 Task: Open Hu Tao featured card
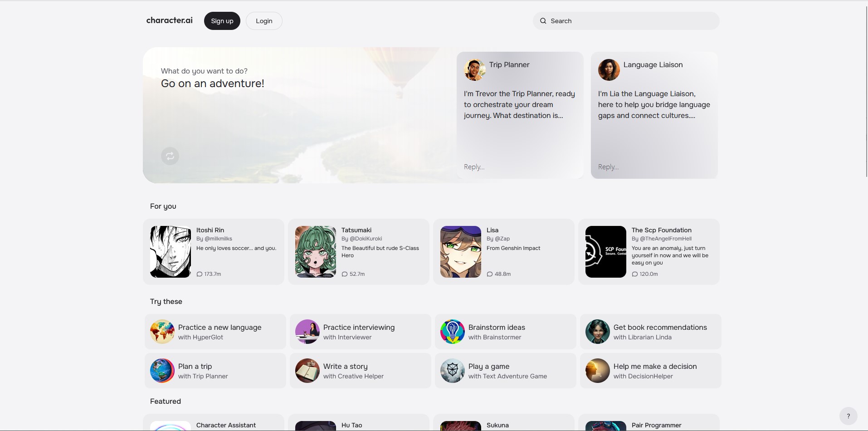pos(359,422)
